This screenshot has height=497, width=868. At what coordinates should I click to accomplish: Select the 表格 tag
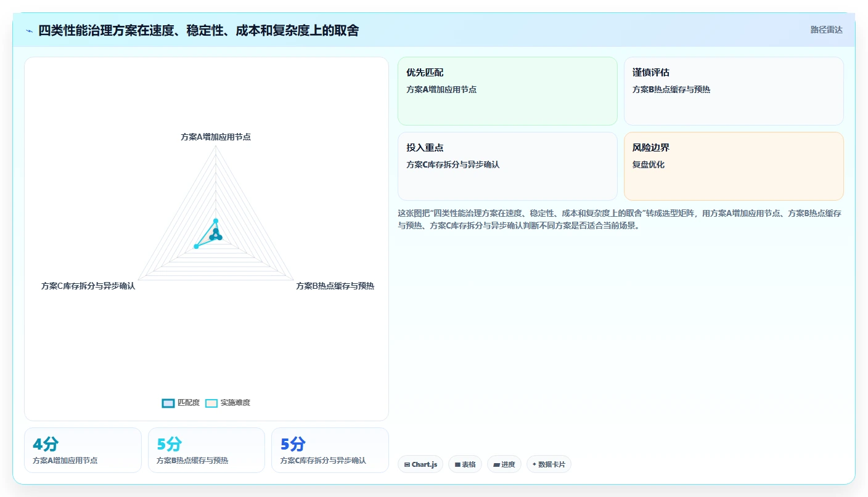point(465,464)
